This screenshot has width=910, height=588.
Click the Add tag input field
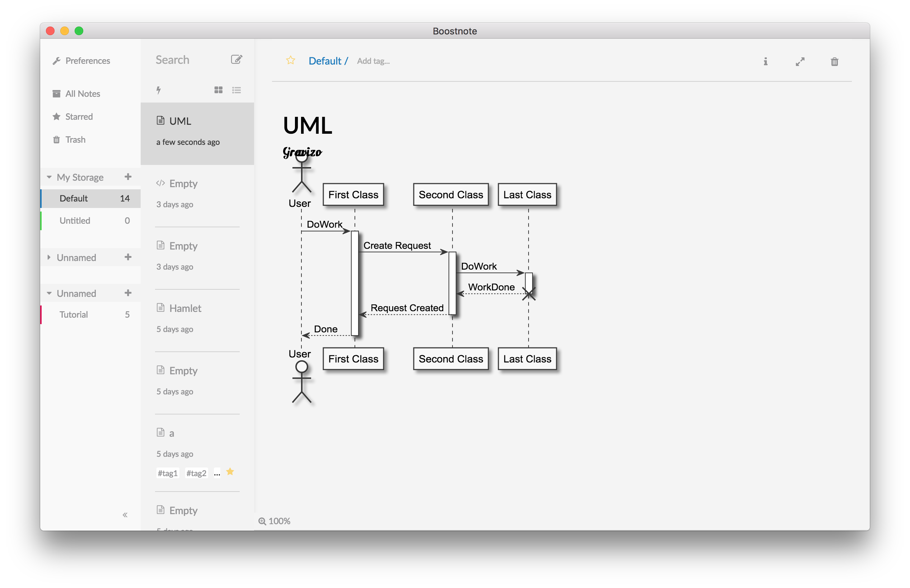coord(373,61)
